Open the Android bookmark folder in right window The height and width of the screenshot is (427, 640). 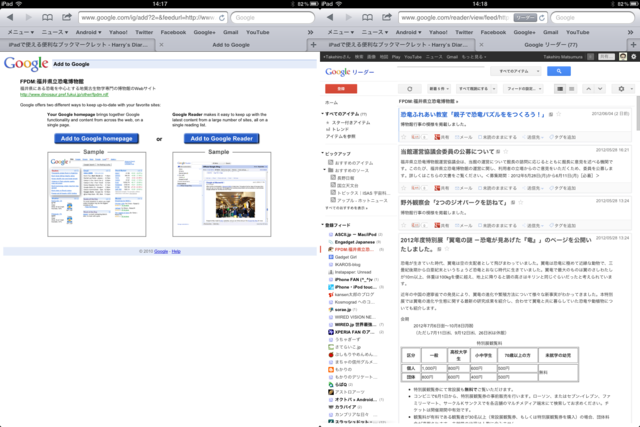coord(408,32)
